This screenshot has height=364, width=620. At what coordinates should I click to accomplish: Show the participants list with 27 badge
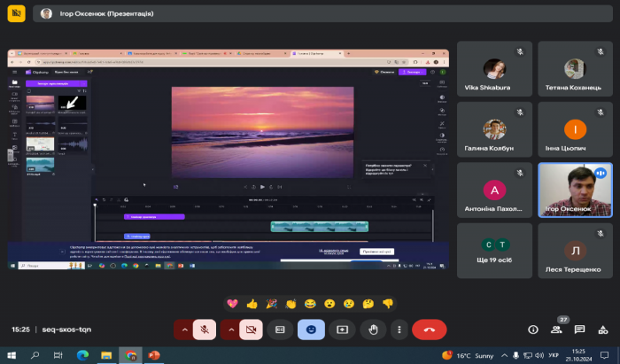click(x=557, y=329)
